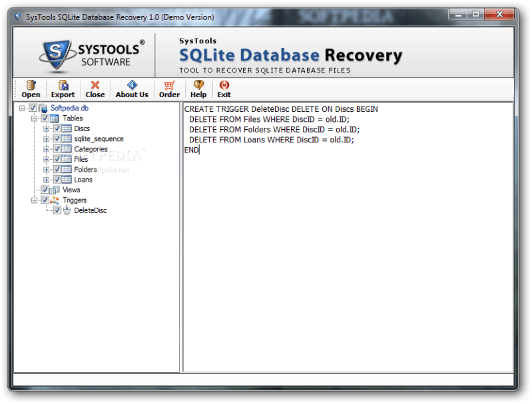
Task: Click the Export toolbar icon
Action: (x=63, y=85)
